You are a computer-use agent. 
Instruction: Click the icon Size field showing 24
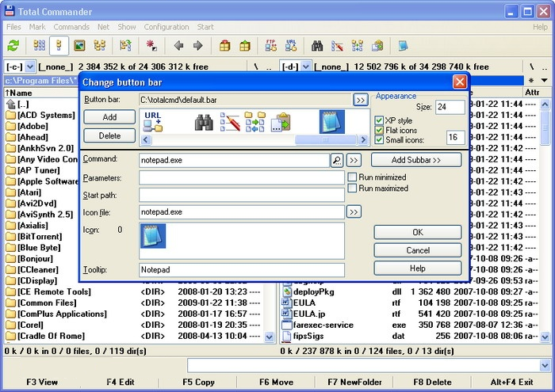[450, 107]
